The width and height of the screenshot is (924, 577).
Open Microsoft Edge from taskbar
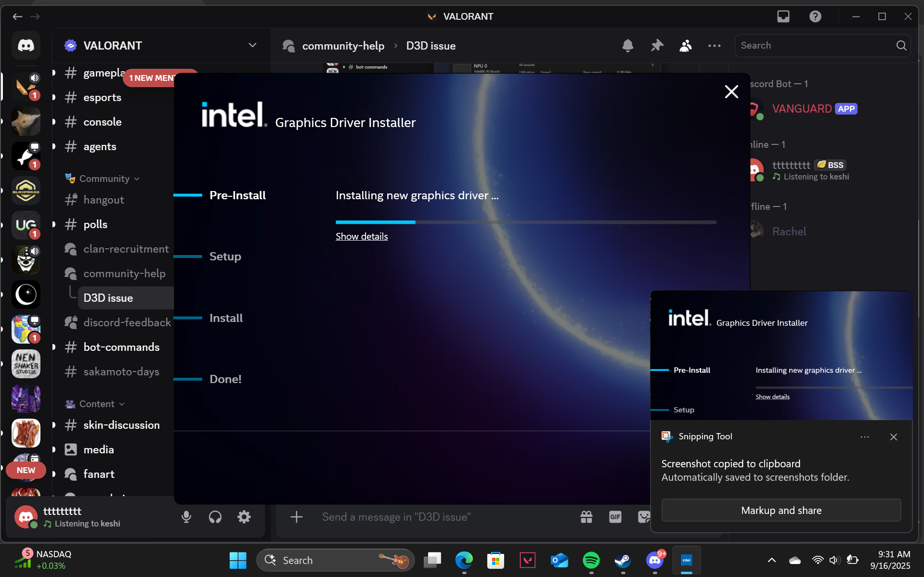tap(464, 560)
